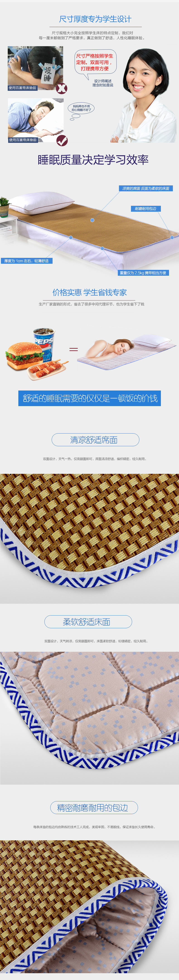Screen dimensions: 179x980
Task: Click the photo of student sleeping with 没睡 note
Action: tap(35, 68)
